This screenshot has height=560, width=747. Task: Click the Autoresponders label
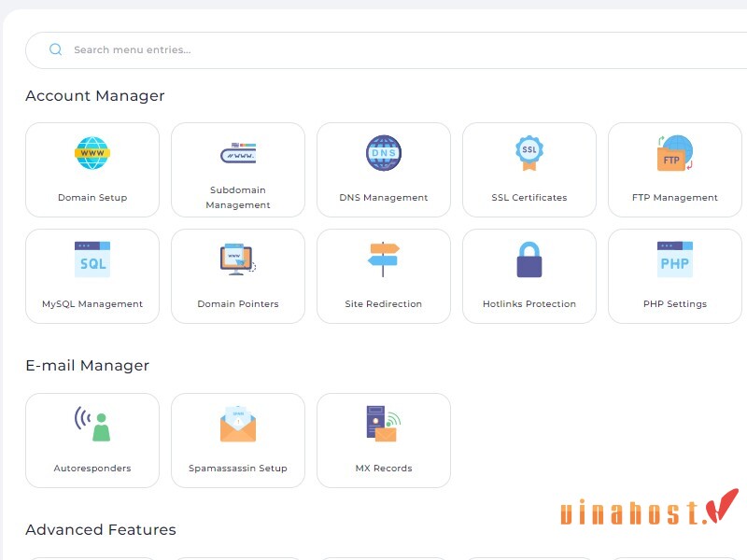[x=92, y=469]
